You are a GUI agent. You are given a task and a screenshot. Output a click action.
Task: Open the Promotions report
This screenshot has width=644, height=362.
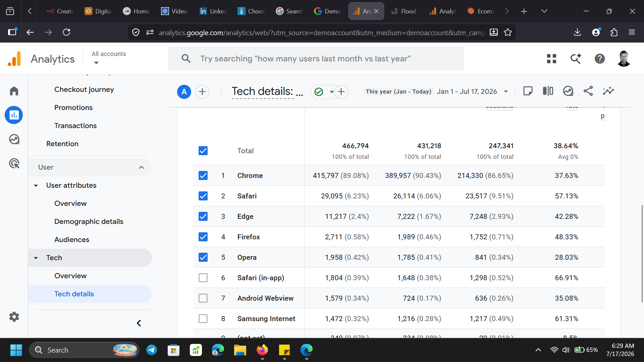click(73, 108)
